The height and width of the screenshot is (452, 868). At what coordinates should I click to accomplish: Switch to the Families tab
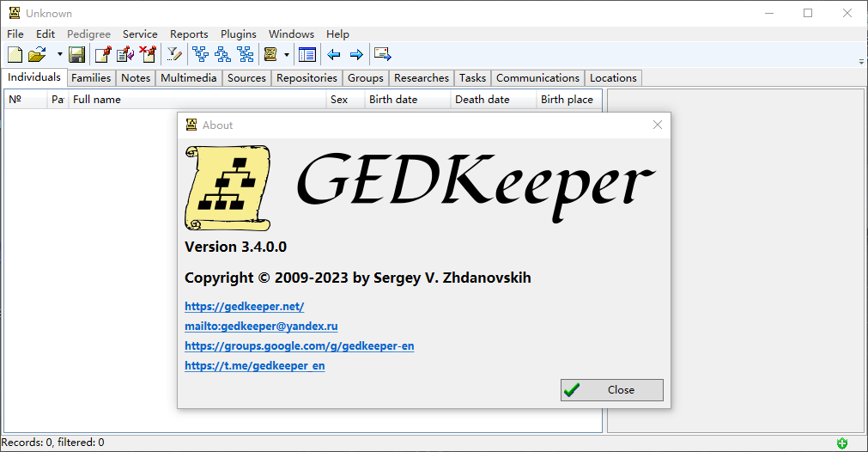pyautogui.click(x=91, y=78)
